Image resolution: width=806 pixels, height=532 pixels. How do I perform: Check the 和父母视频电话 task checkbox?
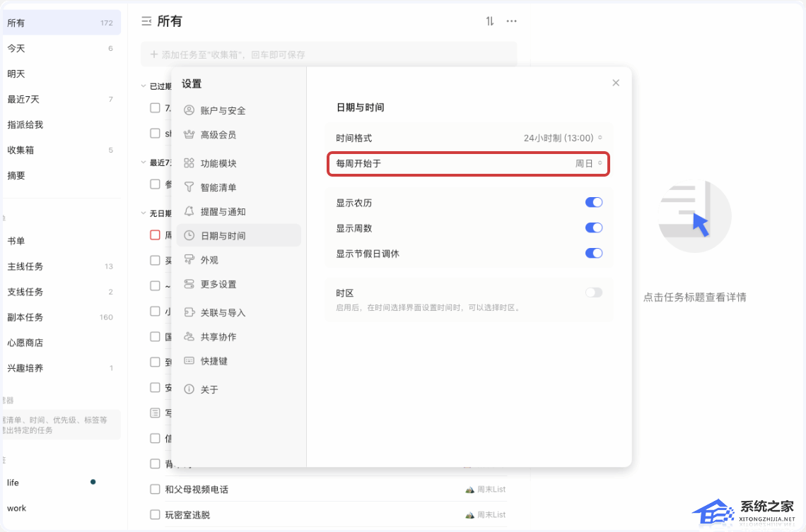[x=155, y=489]
